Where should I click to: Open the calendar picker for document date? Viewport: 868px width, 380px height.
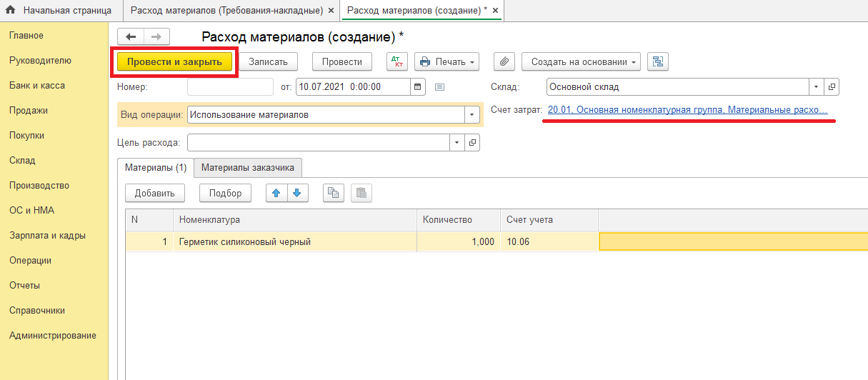click(x=418, y=87)
